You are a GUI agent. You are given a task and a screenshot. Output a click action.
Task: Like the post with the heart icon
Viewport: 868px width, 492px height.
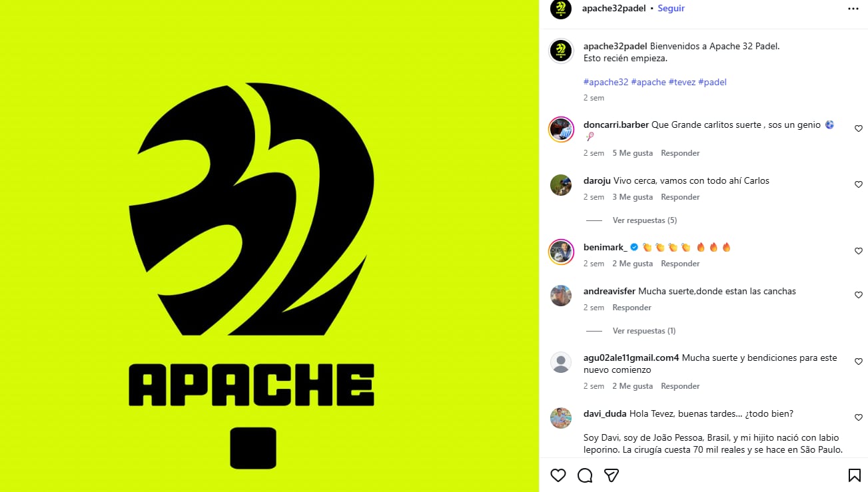[558, 475]
